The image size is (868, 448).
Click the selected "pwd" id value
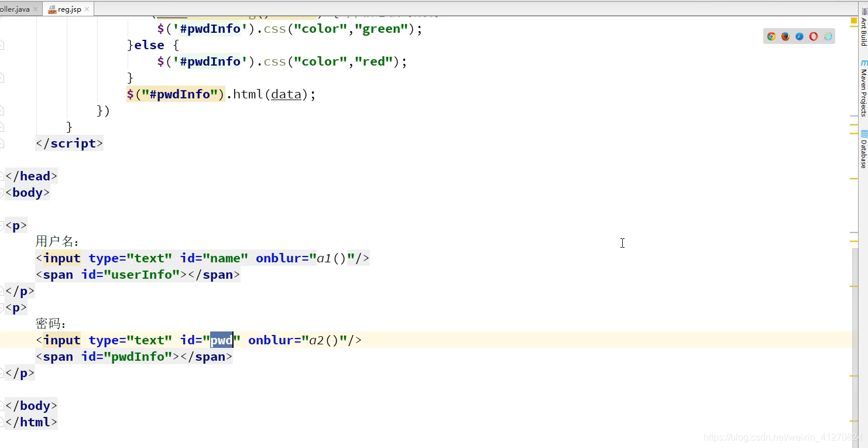click(x=222, y=340)
